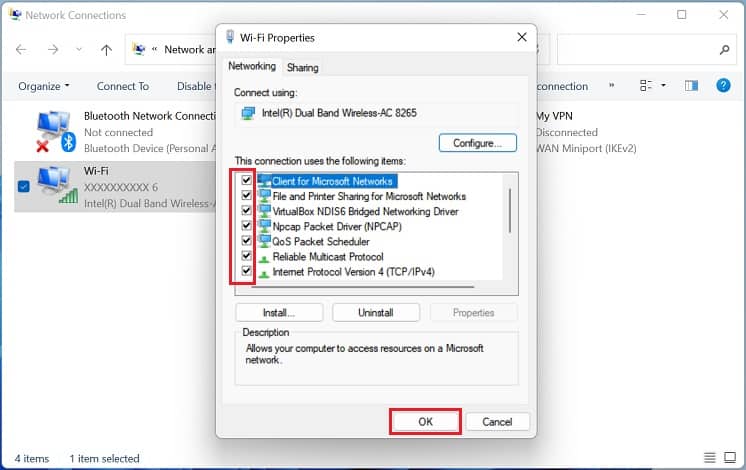Click Wi-Fi adapter name label
Image resolution: width=746 pixels, height=470 pixels.
point(96,170)
